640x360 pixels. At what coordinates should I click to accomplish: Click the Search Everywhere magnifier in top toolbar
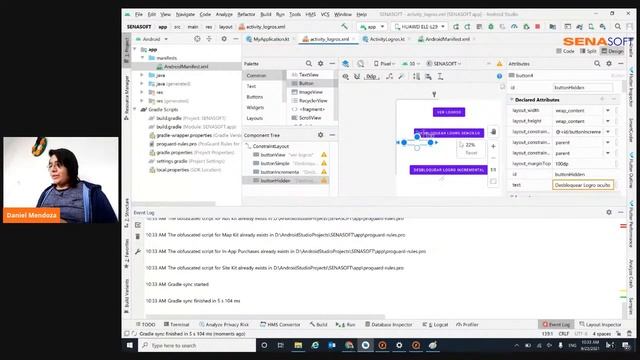618,27
